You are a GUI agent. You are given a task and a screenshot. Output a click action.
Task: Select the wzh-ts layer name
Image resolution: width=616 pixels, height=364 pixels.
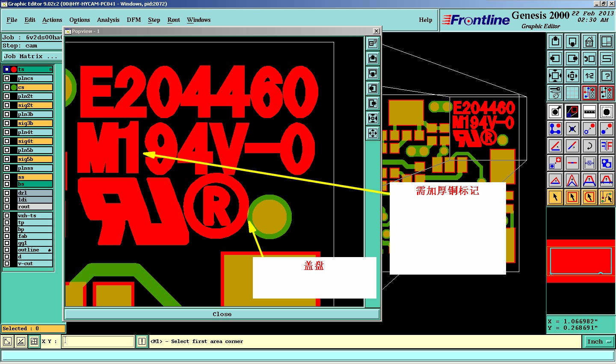point(35,216)
